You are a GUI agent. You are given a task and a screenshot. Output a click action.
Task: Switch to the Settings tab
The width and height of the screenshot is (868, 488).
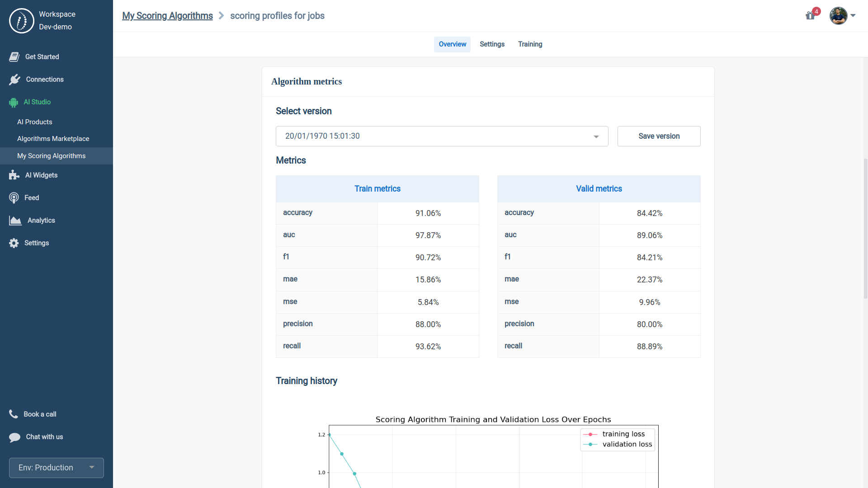[492, 44]
